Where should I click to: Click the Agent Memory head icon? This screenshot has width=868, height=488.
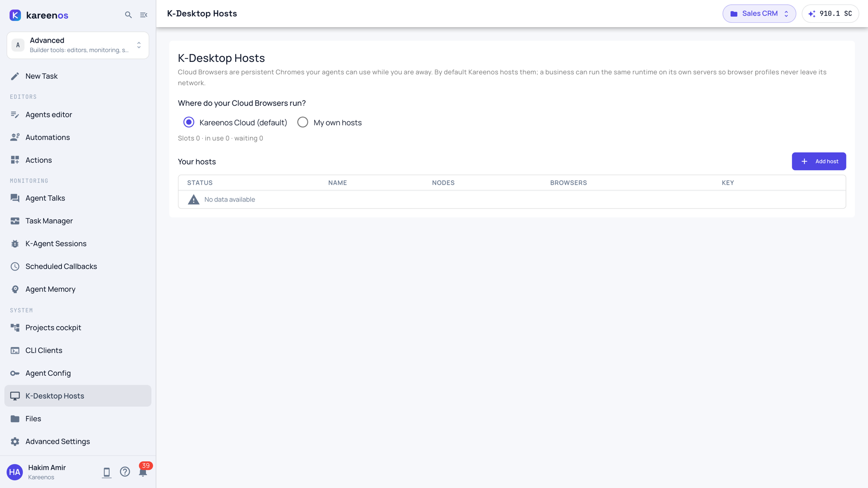pyautogui.click(x=15, y=289)
